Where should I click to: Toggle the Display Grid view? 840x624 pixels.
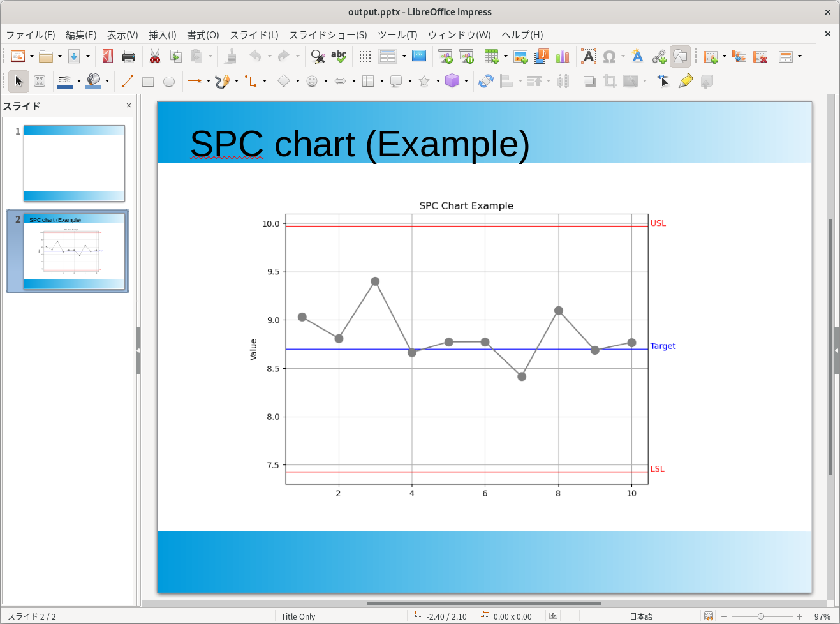364,56
